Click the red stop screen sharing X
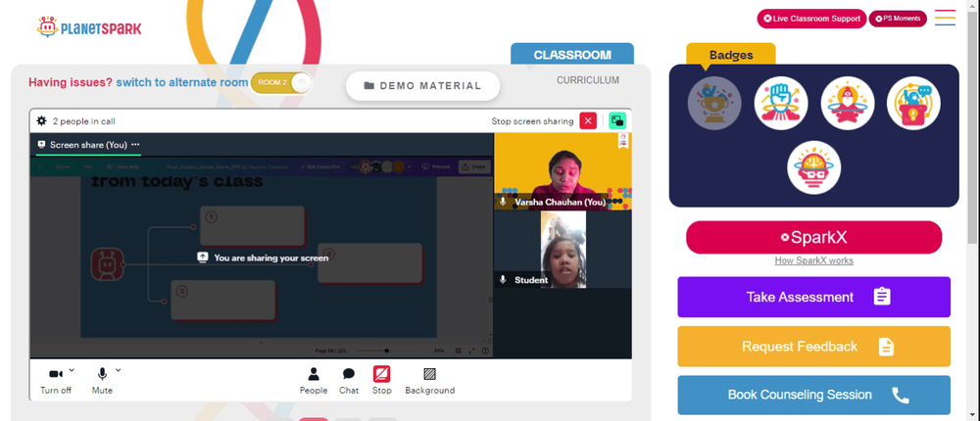The height and width of the screenshot is (421, 980). click(588, 120)
